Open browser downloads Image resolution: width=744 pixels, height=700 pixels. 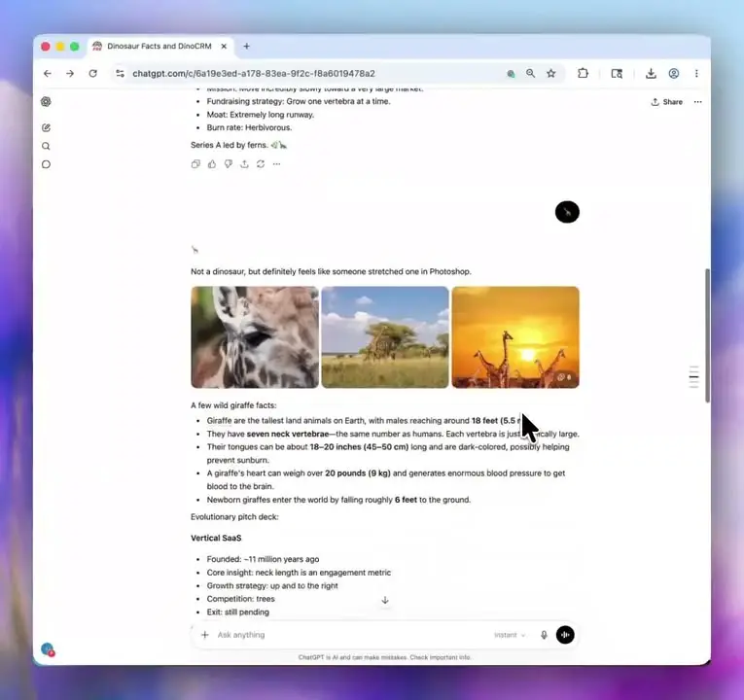[651, 74]
